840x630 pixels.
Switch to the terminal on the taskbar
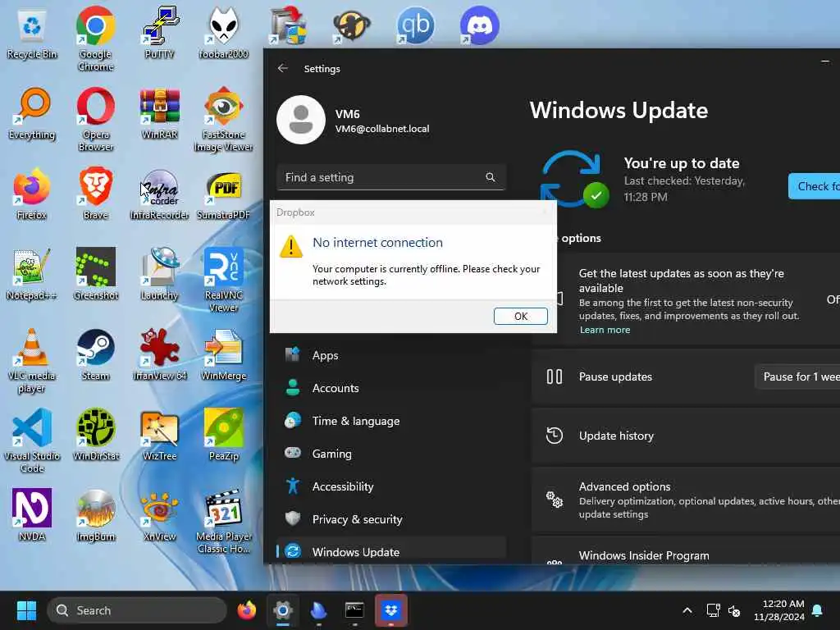[x=354, y=610]
